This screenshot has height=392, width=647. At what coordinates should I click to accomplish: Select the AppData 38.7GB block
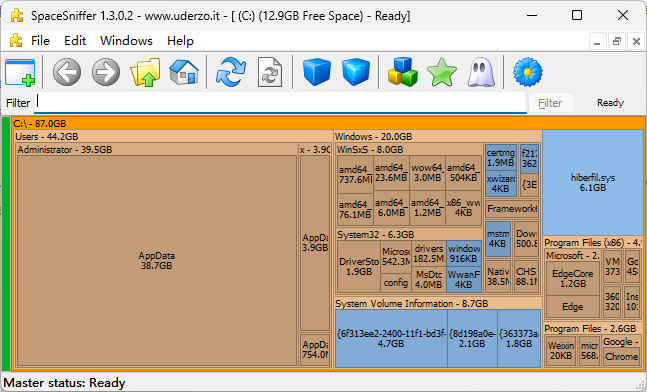[156, 260]
